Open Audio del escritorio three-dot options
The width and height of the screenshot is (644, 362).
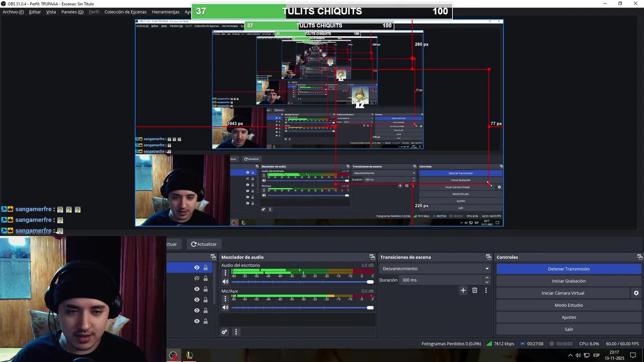pos(225,273)
